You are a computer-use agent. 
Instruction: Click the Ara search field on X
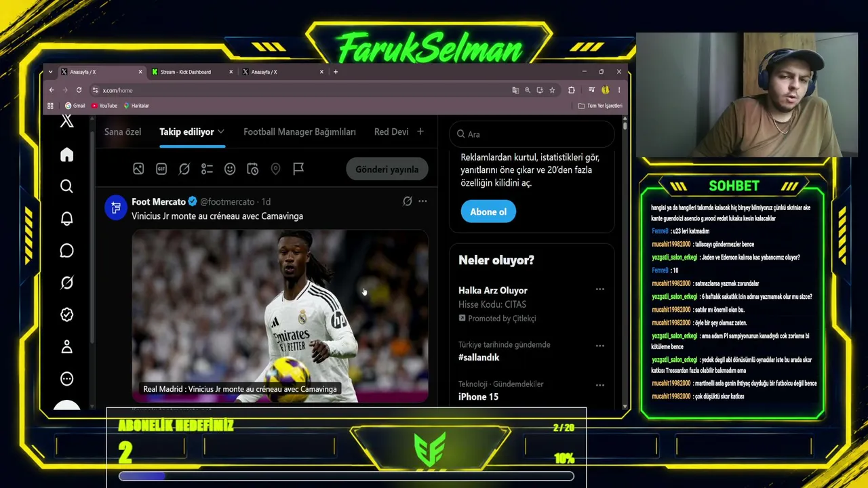[x=532, y=134]
